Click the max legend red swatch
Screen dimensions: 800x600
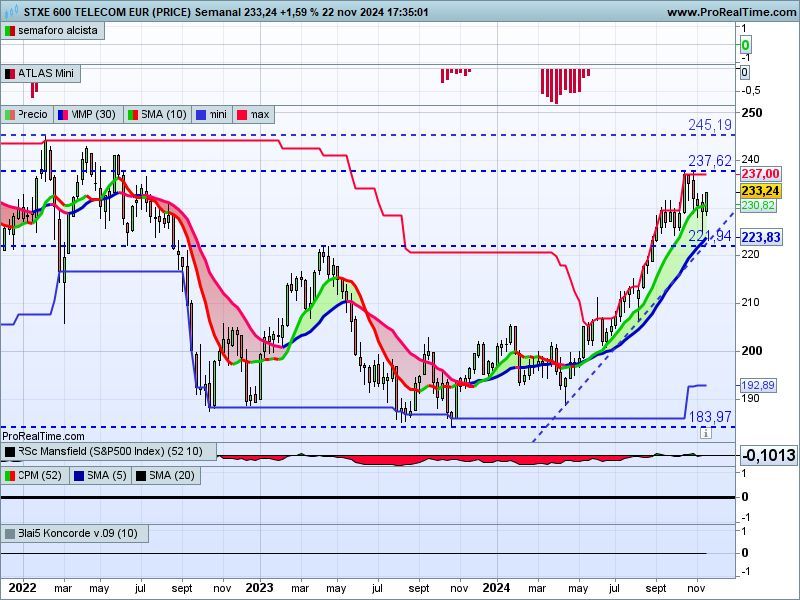pos(242,115)
